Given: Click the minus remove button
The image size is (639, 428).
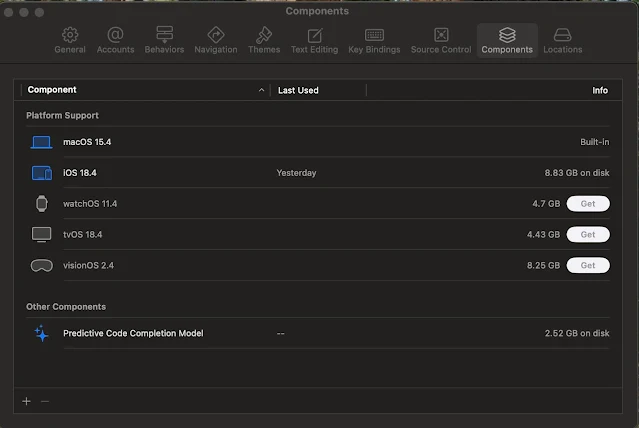Looking at the screenshot, I should (45, 401).
